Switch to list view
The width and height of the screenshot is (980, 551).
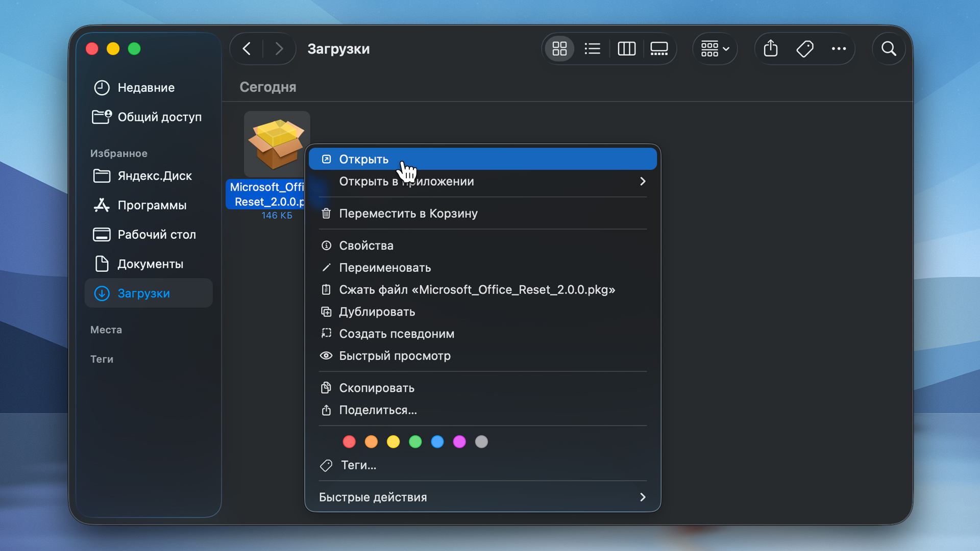[592, 49]
